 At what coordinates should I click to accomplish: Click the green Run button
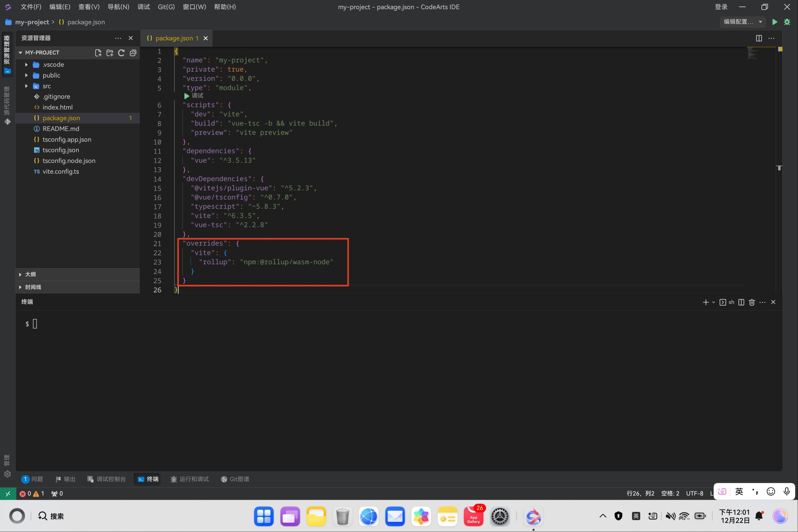[774, 22]
